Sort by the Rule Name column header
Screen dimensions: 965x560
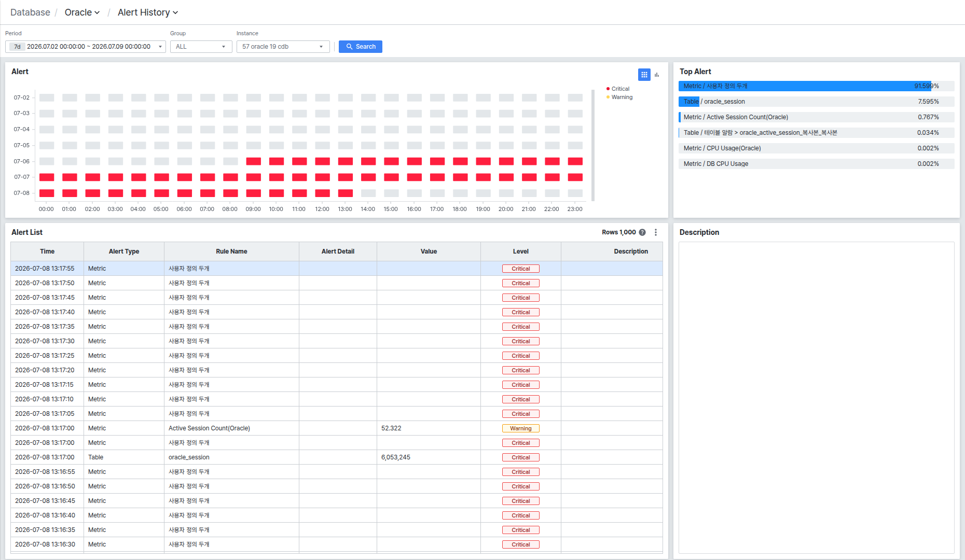pyautogui.click(x=231, y=251)
